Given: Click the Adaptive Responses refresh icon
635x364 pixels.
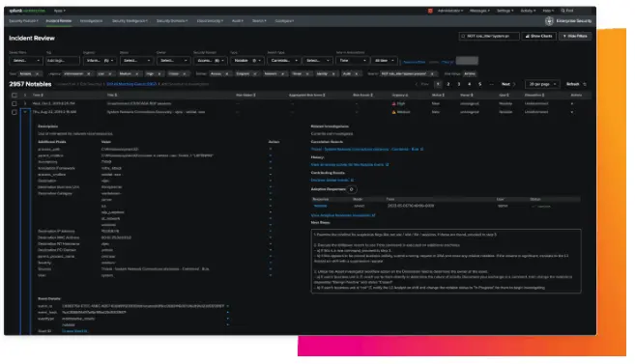Looking at the screenshot, I should coord(352,189).
